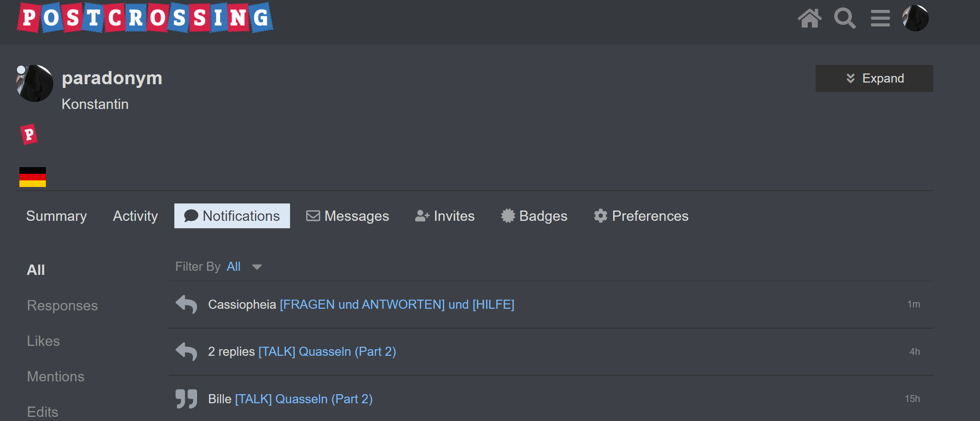Click the quote icon next to Bille
This screenshot has height=421, width=980.
(186, 399)
